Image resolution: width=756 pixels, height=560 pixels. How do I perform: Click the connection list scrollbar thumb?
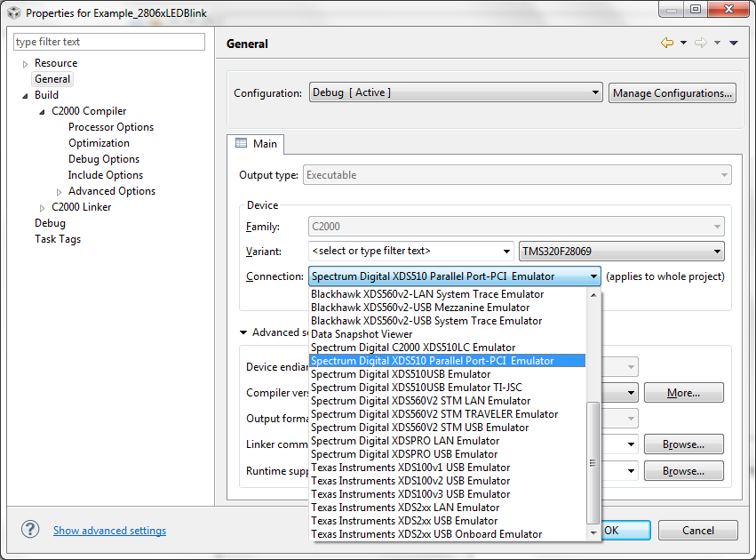point(593,462)
